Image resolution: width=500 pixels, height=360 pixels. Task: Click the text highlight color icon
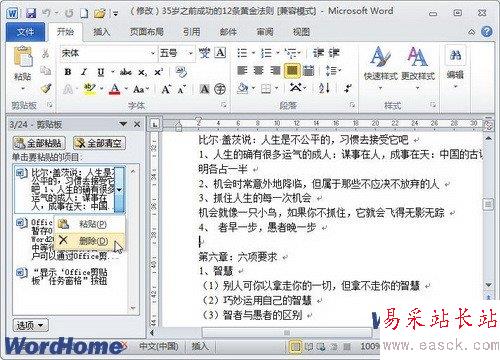click(90, 89)
